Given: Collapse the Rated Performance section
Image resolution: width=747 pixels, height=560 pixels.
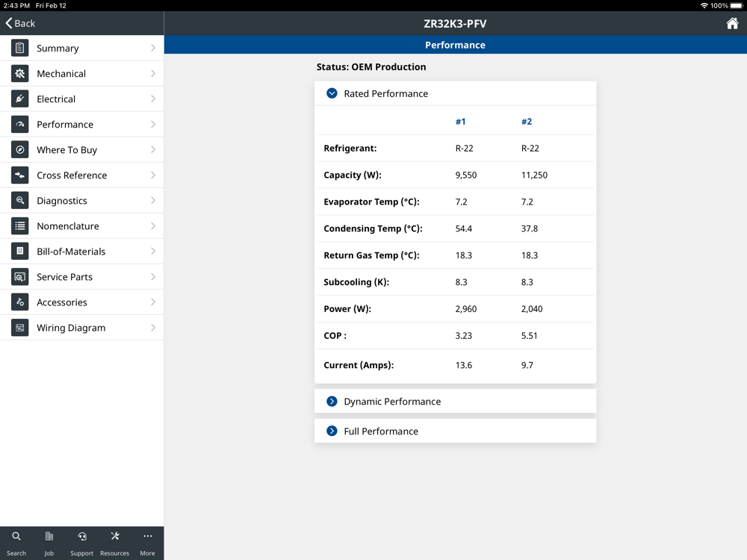Looking at the screenshot, I should pos(332,93).
